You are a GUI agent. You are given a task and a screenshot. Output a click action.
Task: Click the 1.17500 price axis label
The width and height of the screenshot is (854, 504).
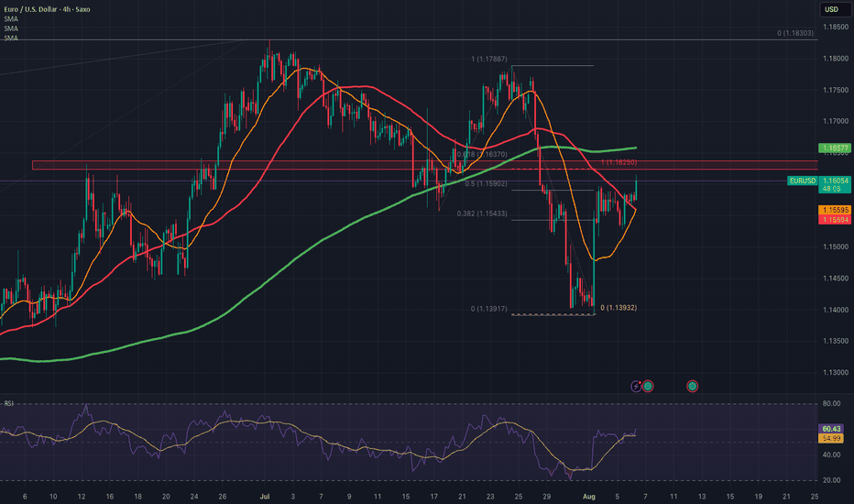(x=836, y=90)
